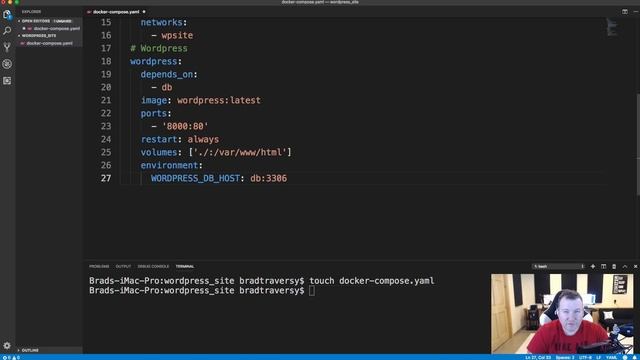Click the './:/var/www/html' volume string
Image resolution: width=640 pixels, height=360 pixels.
tap(240, 152)
